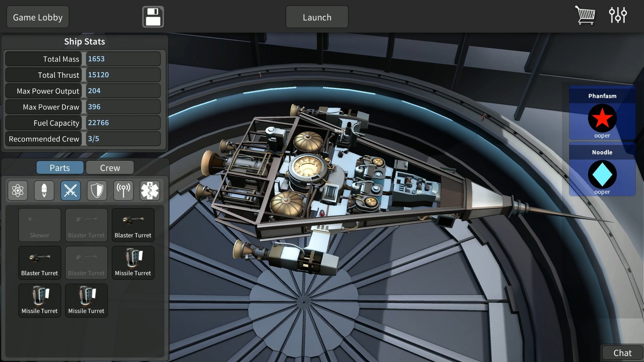
Task: Open the Chat panel
Action: coord(622,353)
